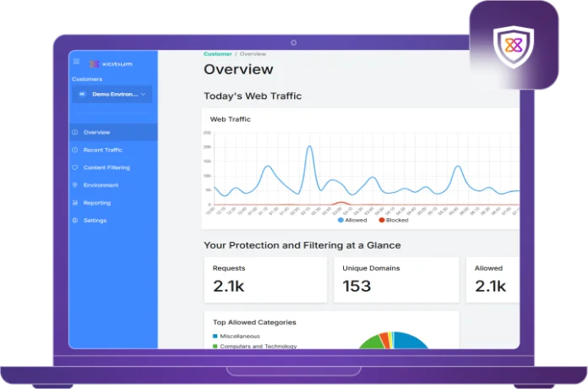Screen dimensions: 588x389
Task: Click the Recent Traffic clock icon
Action: coord(75,150)
